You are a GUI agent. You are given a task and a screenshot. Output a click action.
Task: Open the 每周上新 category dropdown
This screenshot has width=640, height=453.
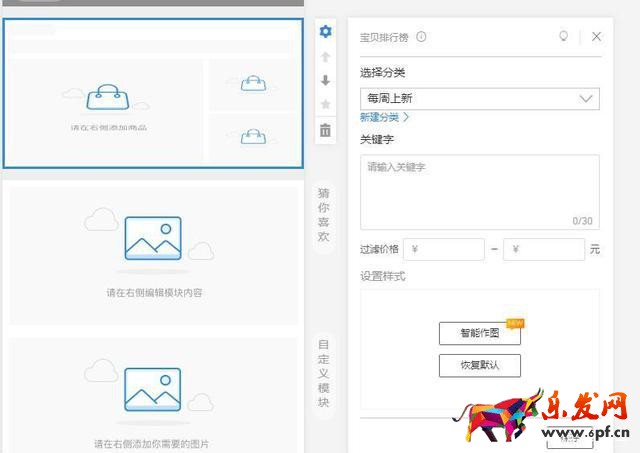click(x=479, y=99)
